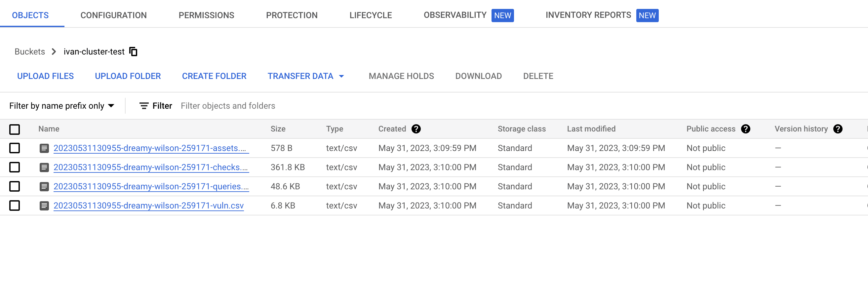Expand the Buckets breadcrumb chevron

(54, 52)
